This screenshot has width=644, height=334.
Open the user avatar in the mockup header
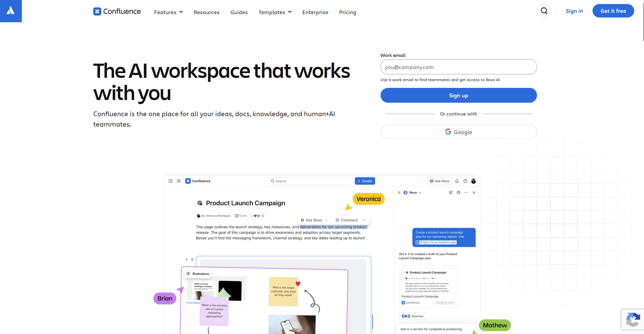(474, 181)
